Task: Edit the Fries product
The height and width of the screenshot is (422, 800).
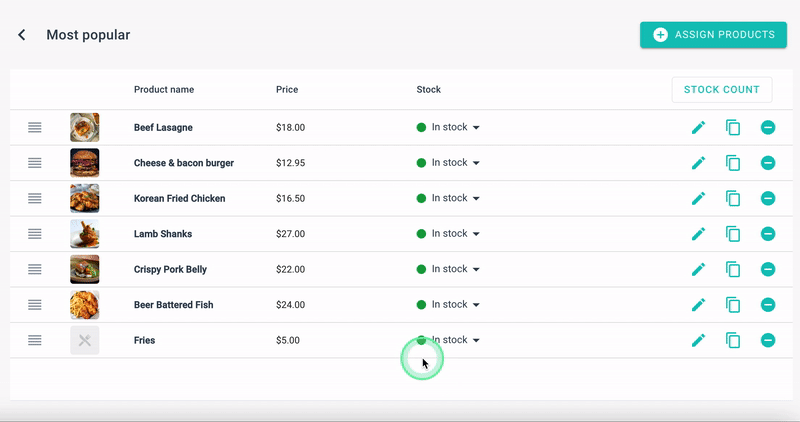Action: pos(698,340)
